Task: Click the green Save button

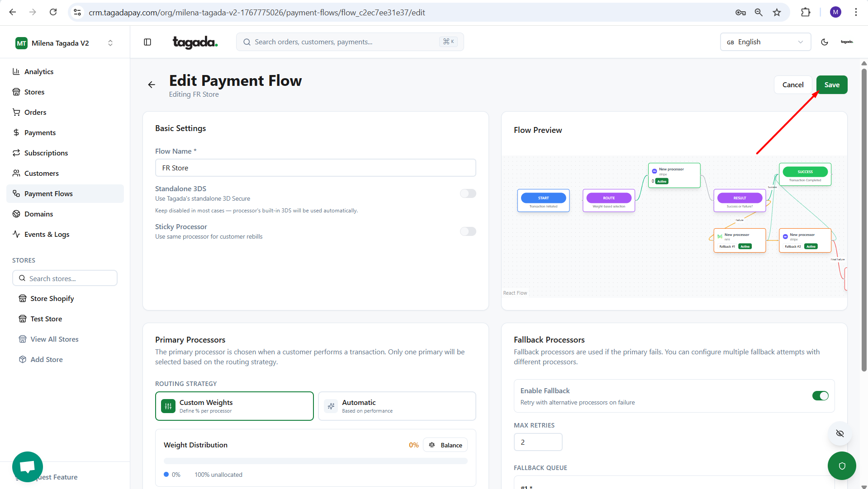Action: tap(831, 85)
